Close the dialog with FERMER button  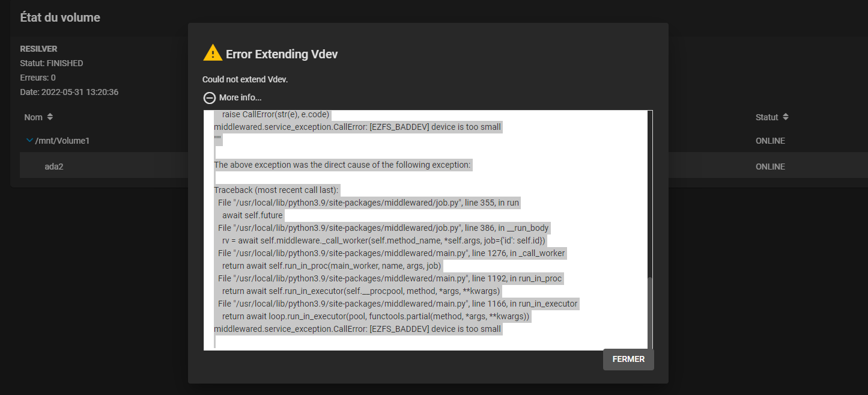point(628,359)
